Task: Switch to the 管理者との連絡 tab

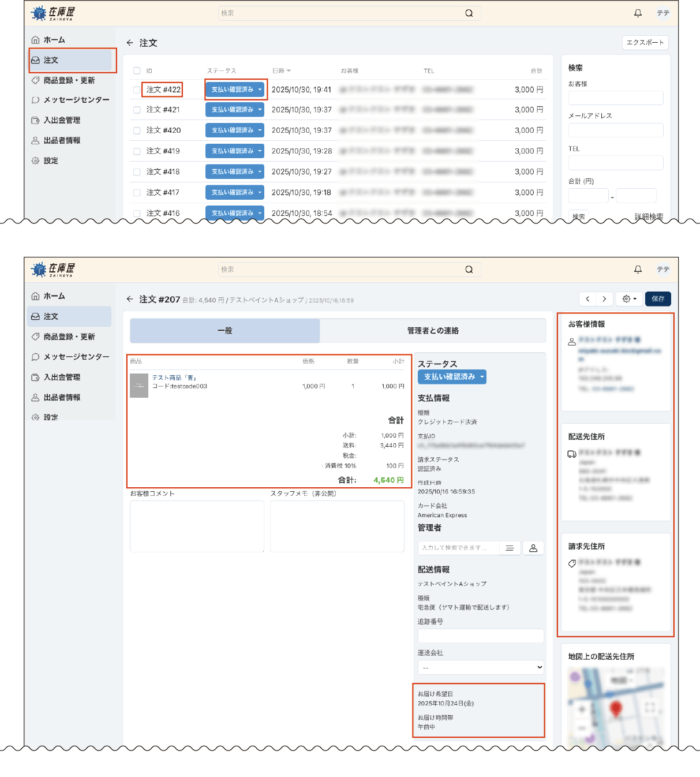Action: pyautogui.click(x=433, y=331)
